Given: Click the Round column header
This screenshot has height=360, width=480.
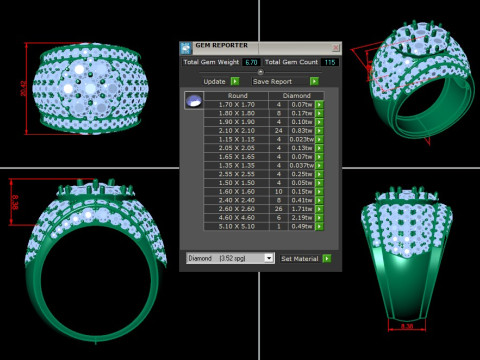Looking at the screenshot, I should [237, 96].
